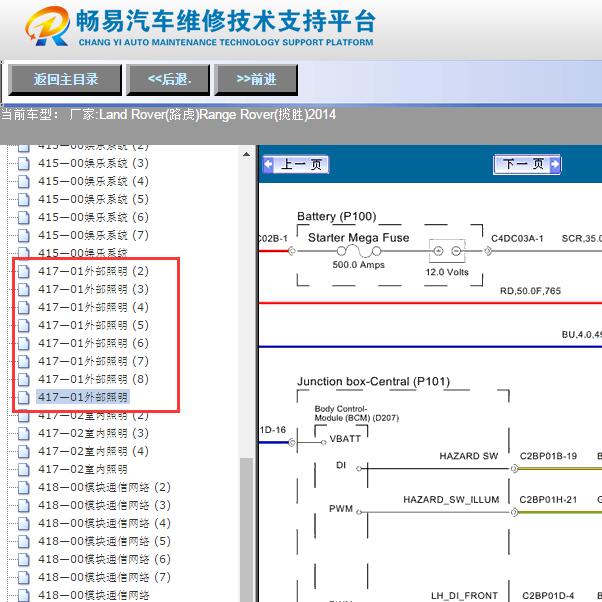Select 417—01外部照明 (6) in tree
The height and width of the screenshot is (602, 602).
[93, 344]
